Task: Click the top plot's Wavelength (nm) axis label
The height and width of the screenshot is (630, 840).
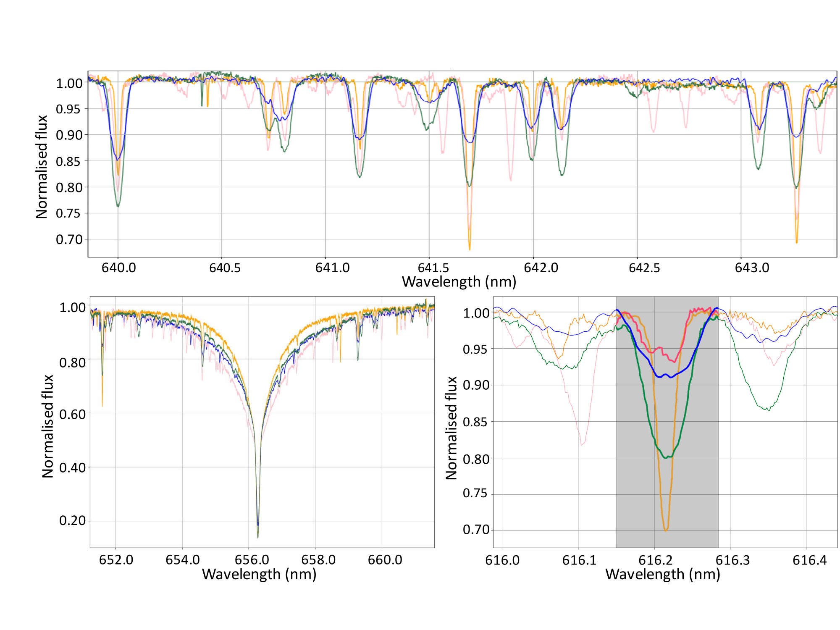Action: pos(459,281)
